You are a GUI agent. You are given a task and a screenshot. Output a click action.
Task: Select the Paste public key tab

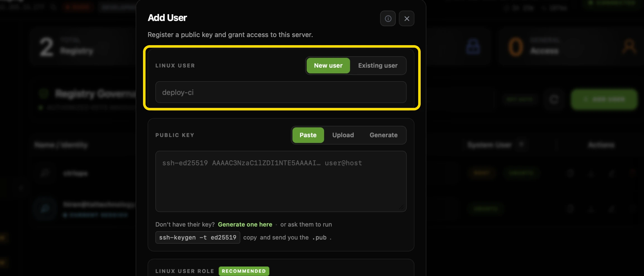[x=308, y=135]
